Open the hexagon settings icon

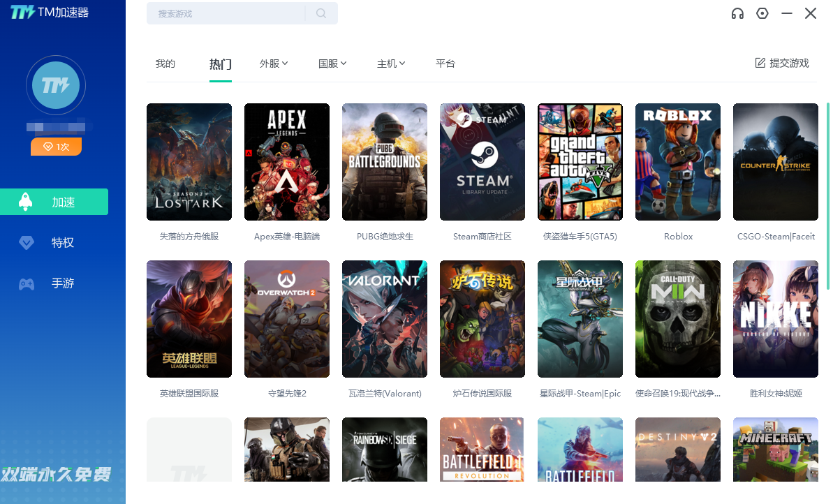762,13
